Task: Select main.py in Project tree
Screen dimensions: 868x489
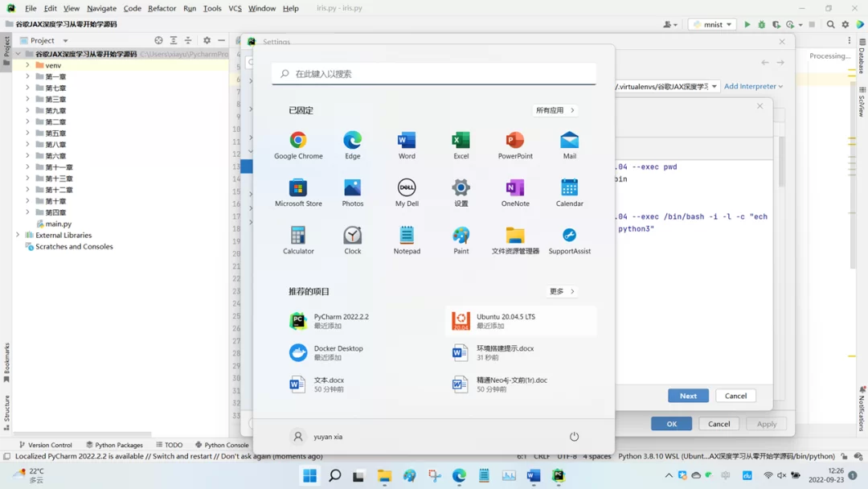Action: (58, 224)
